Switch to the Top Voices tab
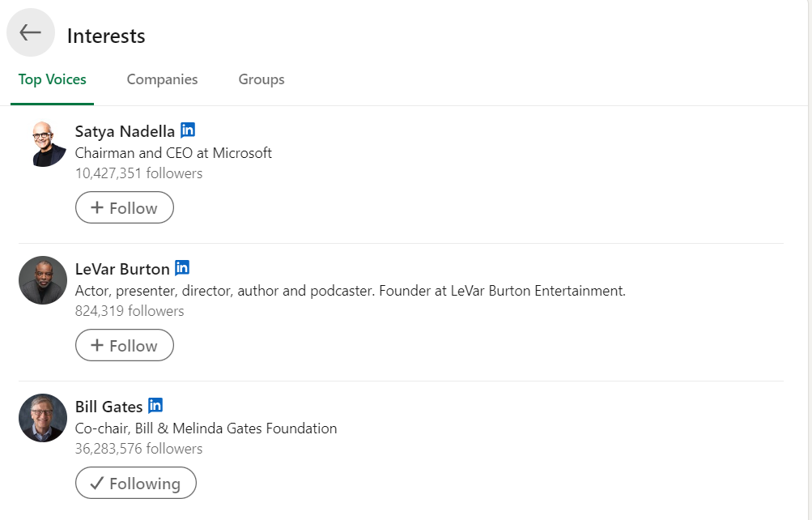 [53, 79]
